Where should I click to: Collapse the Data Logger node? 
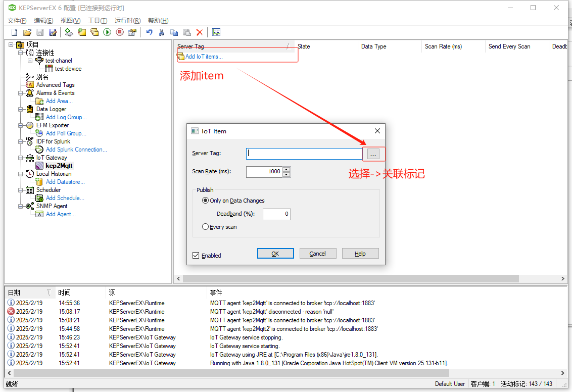coord(20,109)
